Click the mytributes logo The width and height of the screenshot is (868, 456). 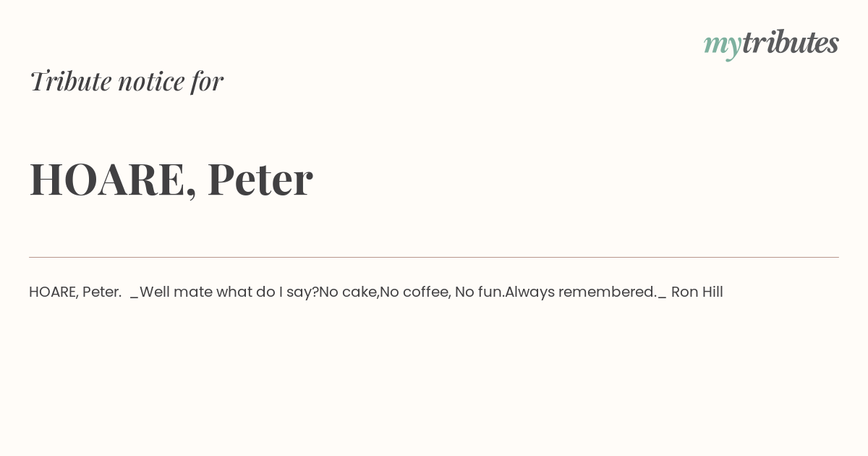click(x=771, y=43)
